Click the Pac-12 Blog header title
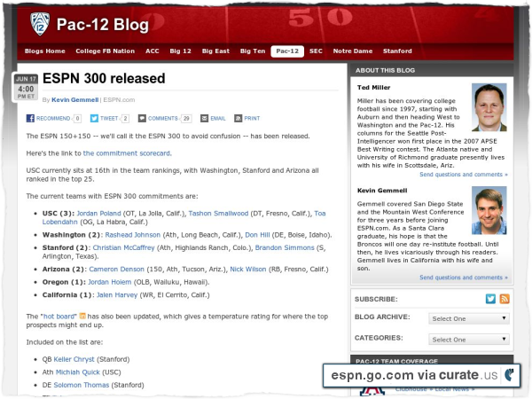 click(x=103, y=25)
